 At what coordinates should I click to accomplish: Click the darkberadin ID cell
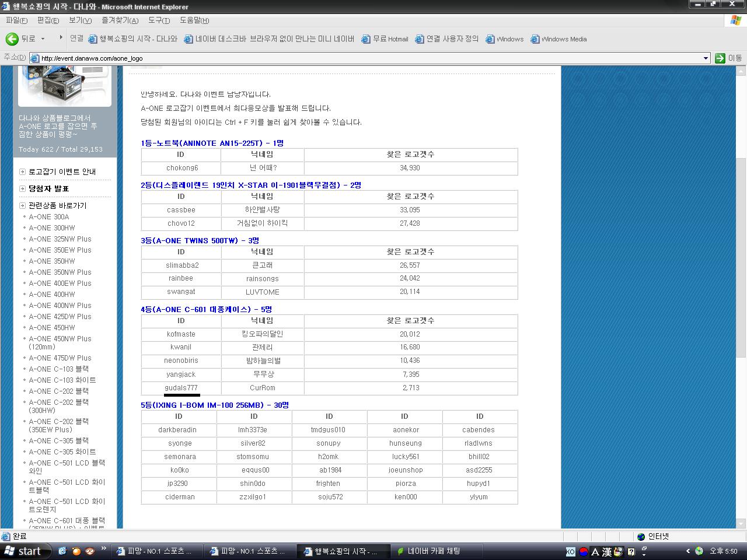[x=177, y=430]
